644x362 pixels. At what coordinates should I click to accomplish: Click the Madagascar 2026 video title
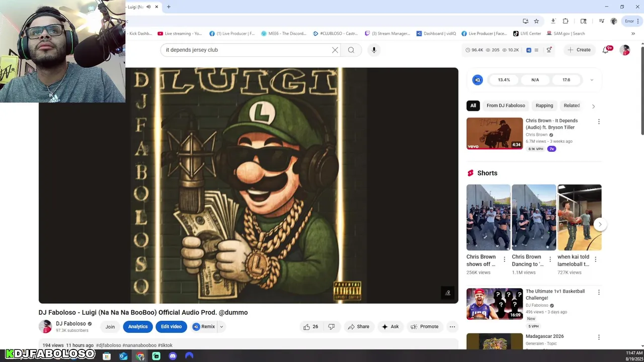click(x=544, y=336)
